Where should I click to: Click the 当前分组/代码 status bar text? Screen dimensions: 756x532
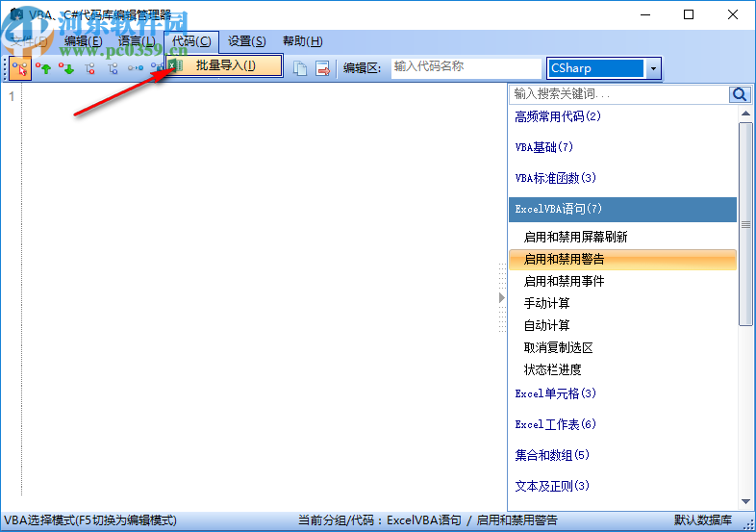point(427,520)
